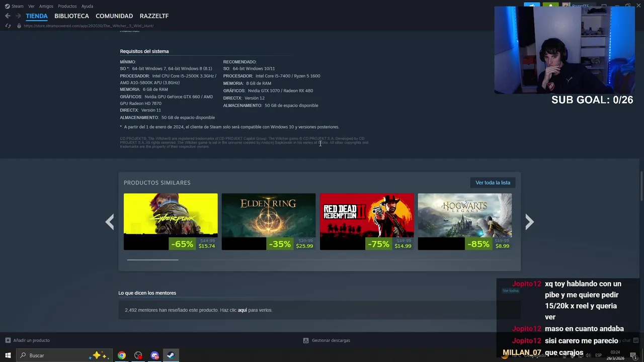Click the green friends button at top

point(550,6)
